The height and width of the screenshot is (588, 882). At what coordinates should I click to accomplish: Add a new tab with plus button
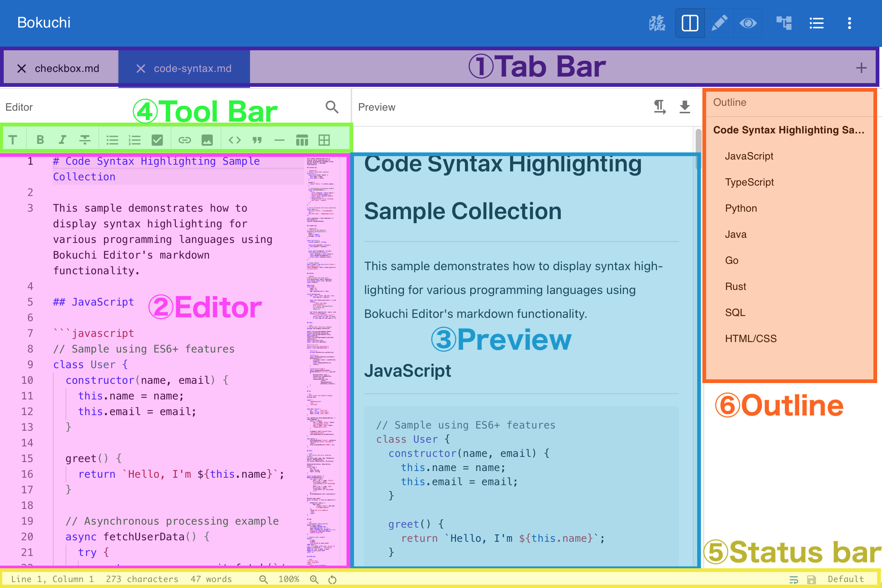(x=862, y=68)
